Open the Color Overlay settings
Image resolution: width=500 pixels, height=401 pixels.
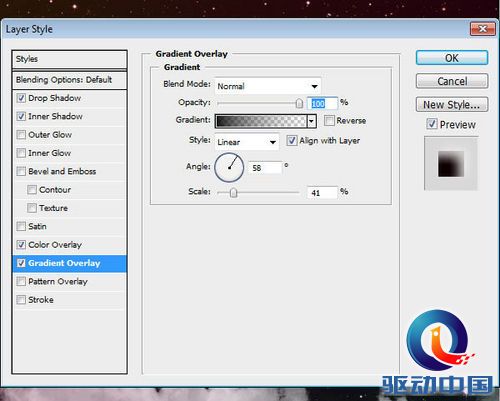click(55, 245)
